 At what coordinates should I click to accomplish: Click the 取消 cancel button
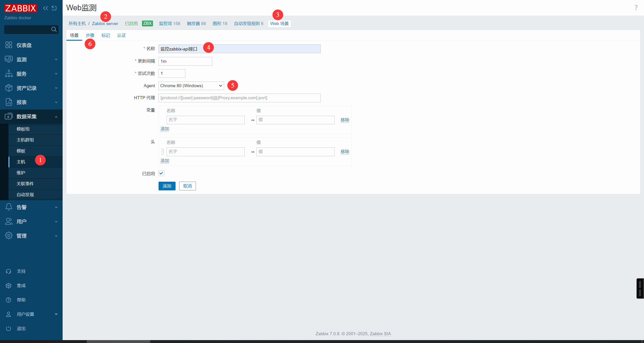point(187,186)
